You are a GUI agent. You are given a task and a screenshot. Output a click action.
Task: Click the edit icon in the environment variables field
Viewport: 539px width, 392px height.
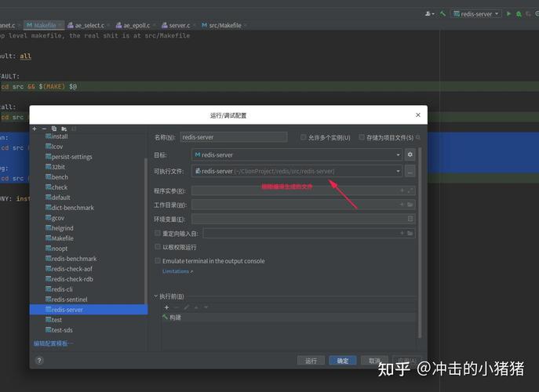pos(410,219)
